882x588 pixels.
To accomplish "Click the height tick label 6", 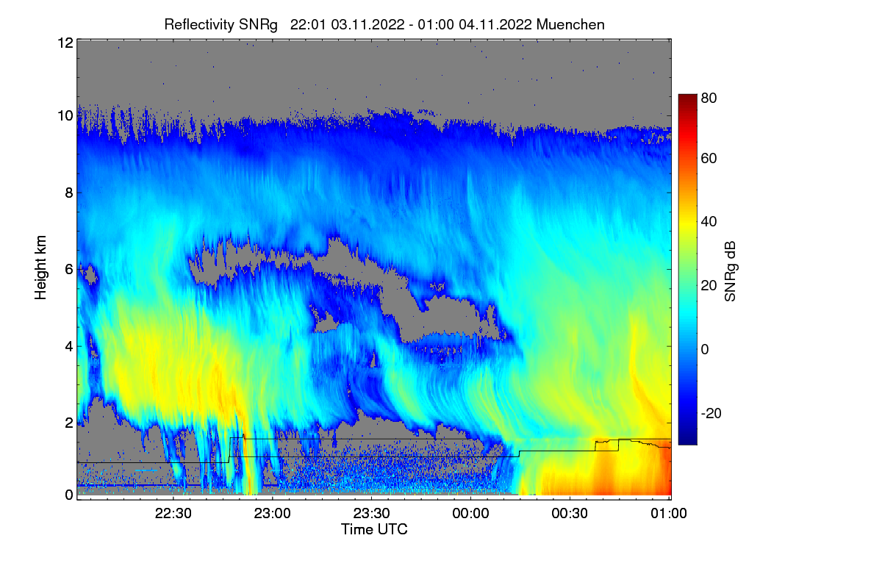I will pyautogui.click(x=69, y=270).
